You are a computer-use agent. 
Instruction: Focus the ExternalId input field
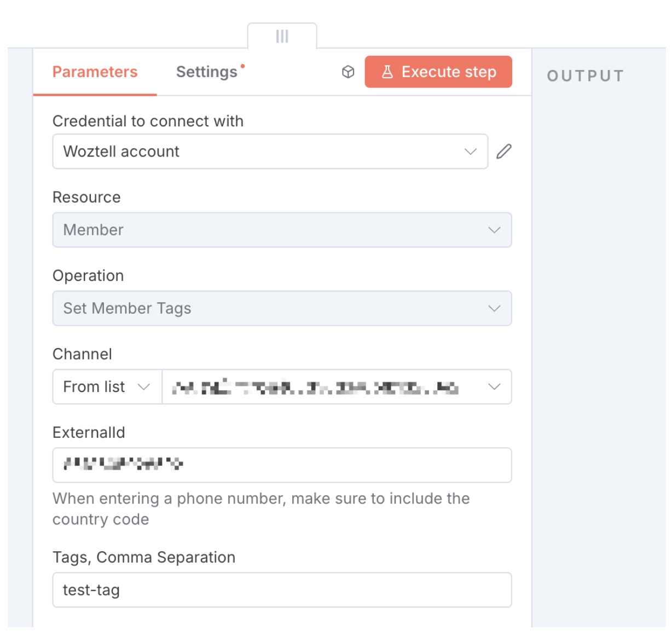click(282, 465)
